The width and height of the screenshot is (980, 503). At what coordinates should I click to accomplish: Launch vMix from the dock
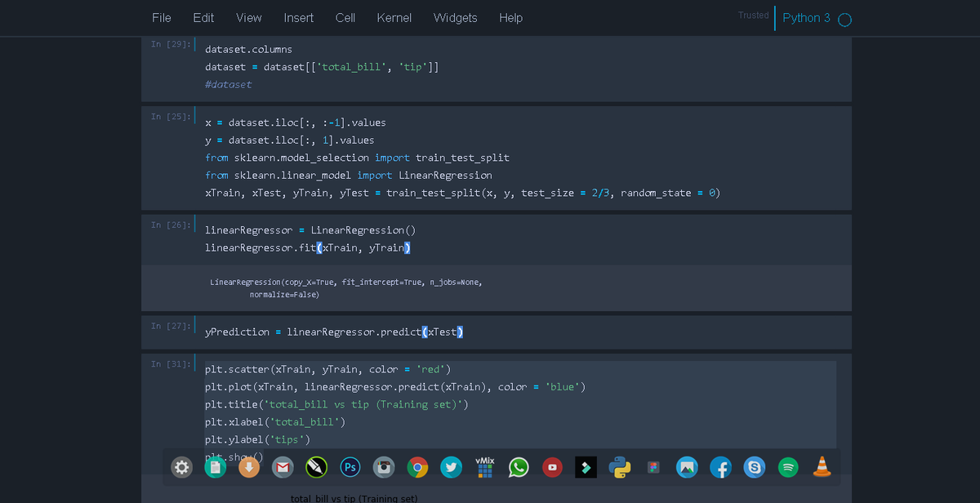pos(485,466)
